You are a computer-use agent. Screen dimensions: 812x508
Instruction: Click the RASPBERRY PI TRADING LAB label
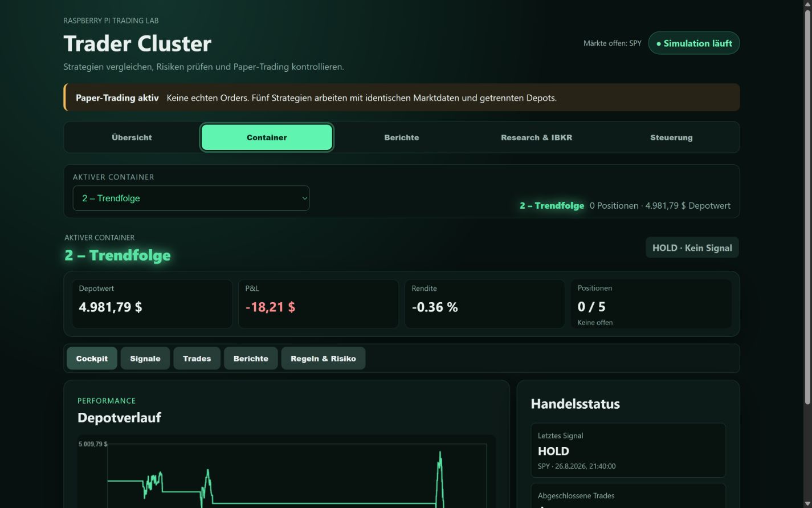point(111,21)
